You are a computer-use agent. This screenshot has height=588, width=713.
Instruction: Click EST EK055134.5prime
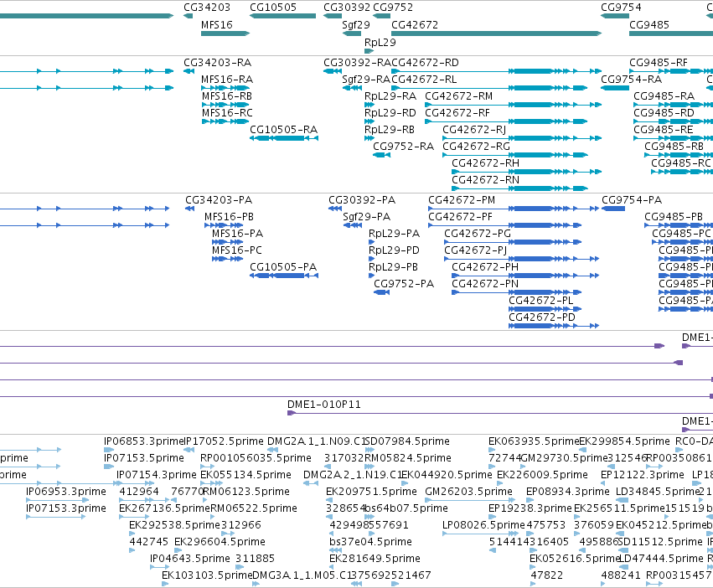coord(245,475)
